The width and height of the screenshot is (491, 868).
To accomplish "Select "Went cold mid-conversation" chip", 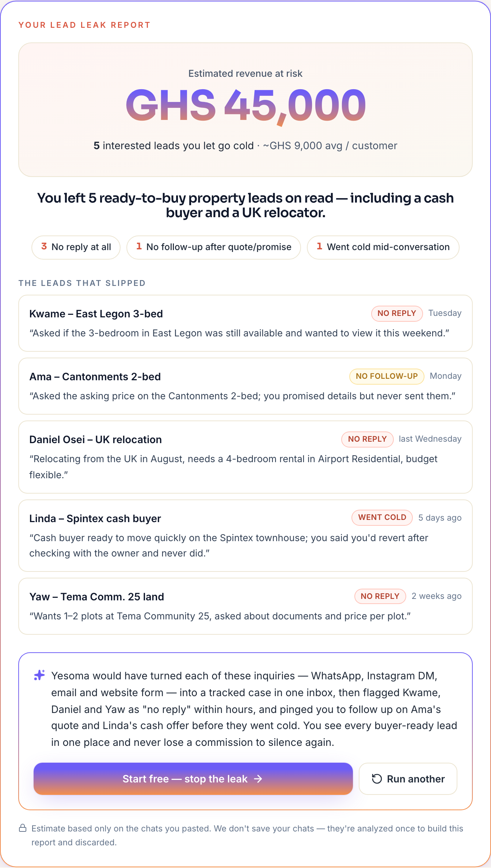I will tap(383, 247).
